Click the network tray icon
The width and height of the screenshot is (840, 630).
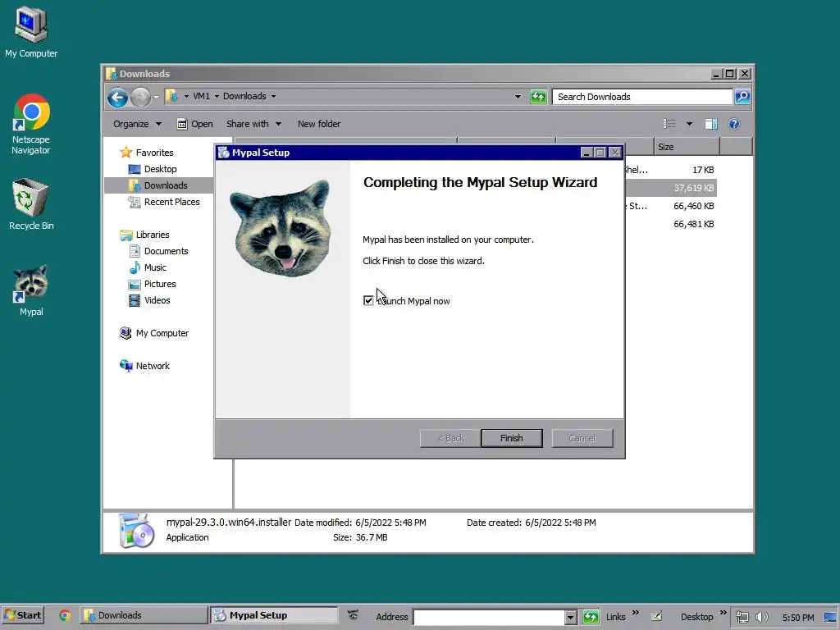[x=742, y=617]
